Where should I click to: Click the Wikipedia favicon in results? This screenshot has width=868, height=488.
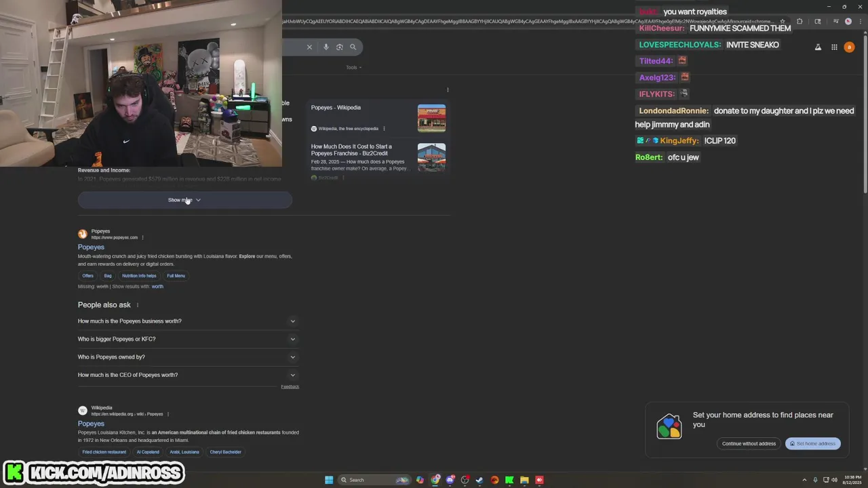(83, 411)
